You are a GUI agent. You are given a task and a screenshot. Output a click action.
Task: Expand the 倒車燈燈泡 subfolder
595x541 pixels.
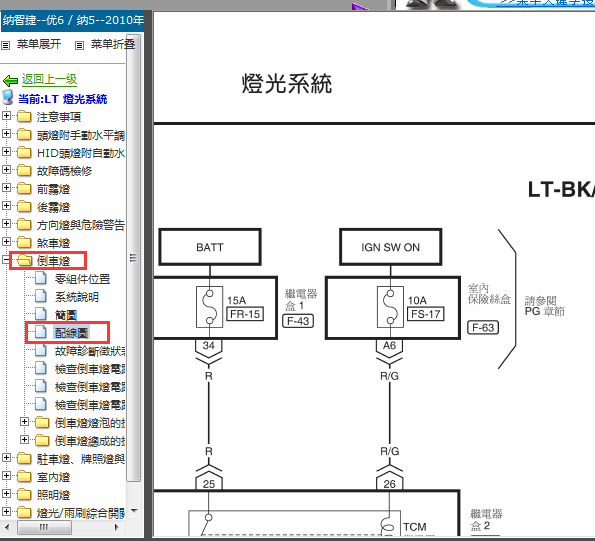[x=24, y=421]
